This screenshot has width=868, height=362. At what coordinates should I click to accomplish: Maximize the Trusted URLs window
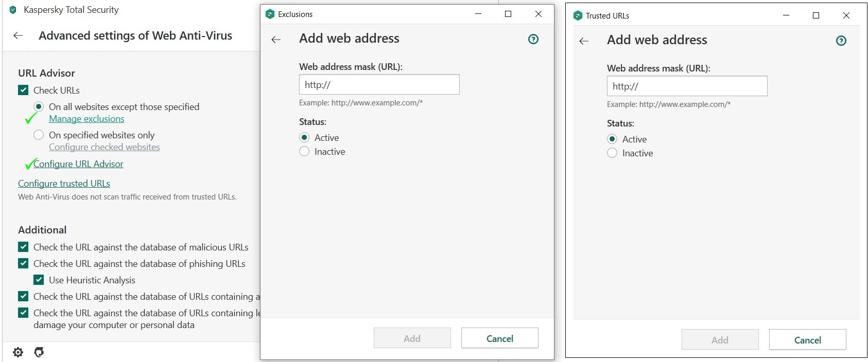816,15
